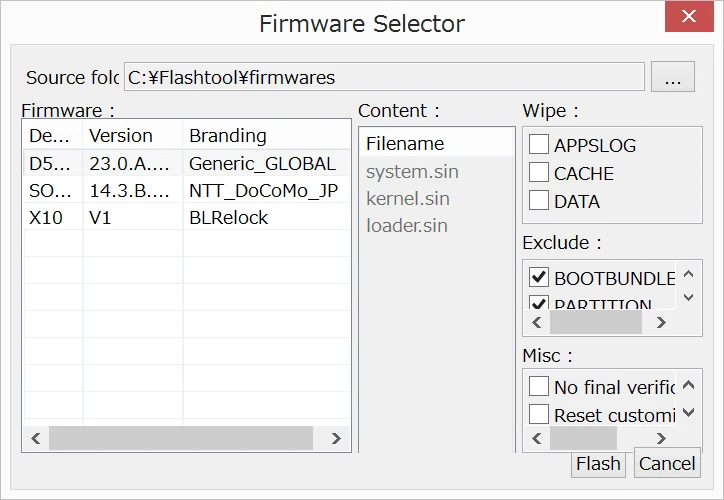Click Exclude list scroll left arrow
The width and height of the screenshot is (724, 500).
tap(537, 322)
